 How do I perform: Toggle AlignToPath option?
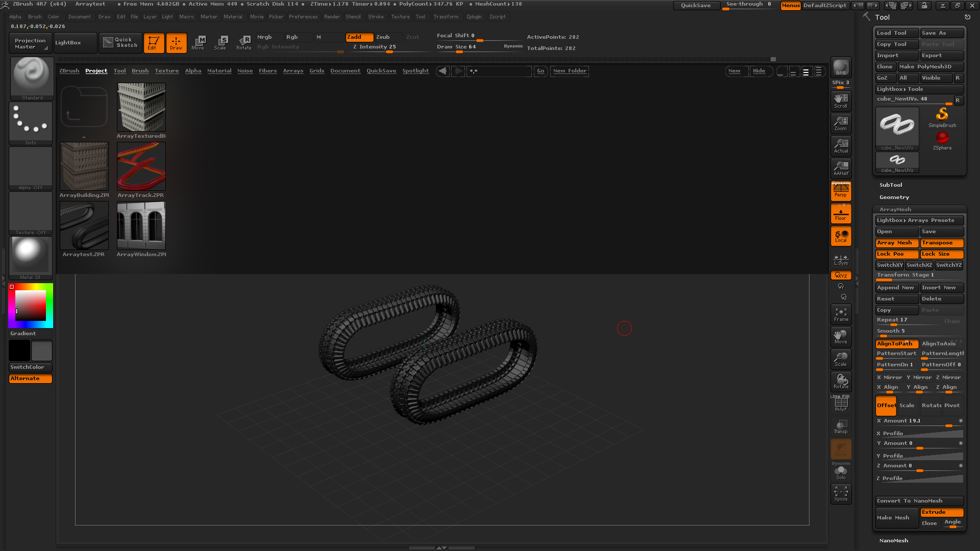(x=897, y=344)
